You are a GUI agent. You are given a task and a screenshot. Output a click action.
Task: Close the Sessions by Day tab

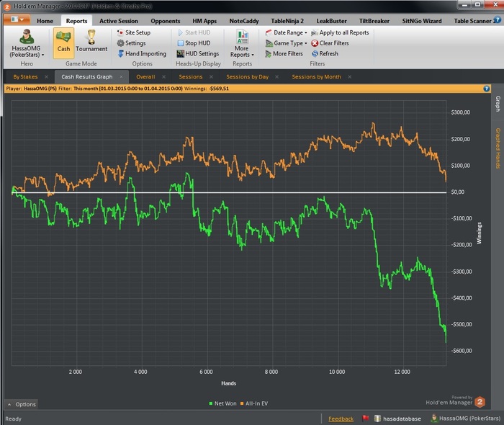[x=276, y=77]
